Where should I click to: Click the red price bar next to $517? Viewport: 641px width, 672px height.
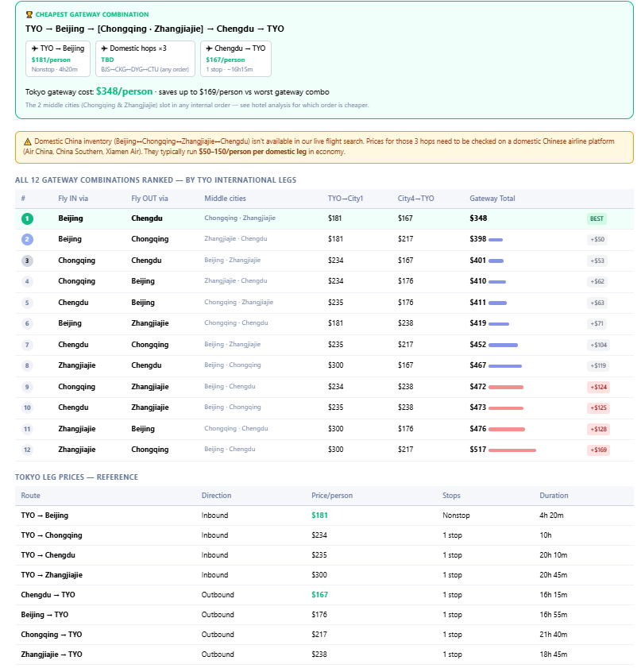click(x=512, y=450)
